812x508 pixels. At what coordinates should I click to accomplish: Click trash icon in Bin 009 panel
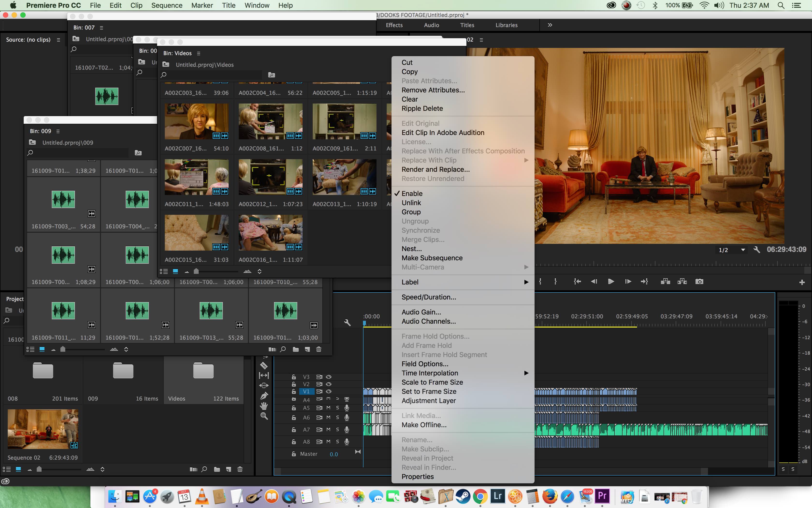pyautogui.click(x=319, y=349)
